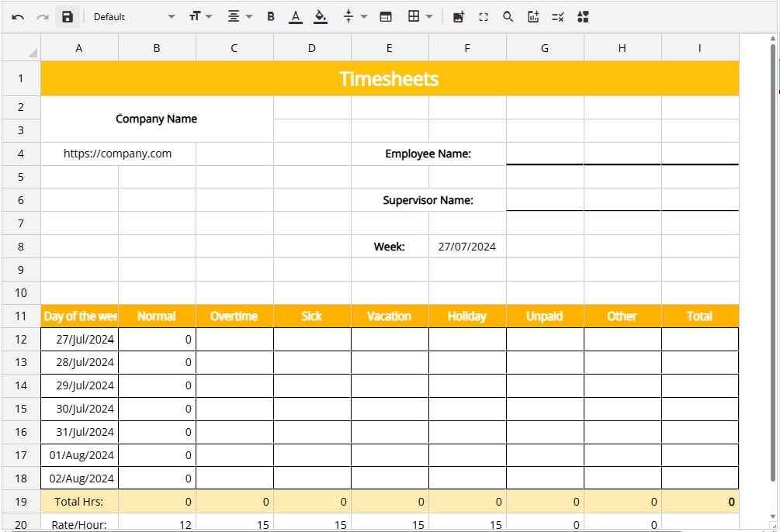Click the clear formatting icon
The width and height of the screenshot is (780, 532).
[x=557, y=17]
